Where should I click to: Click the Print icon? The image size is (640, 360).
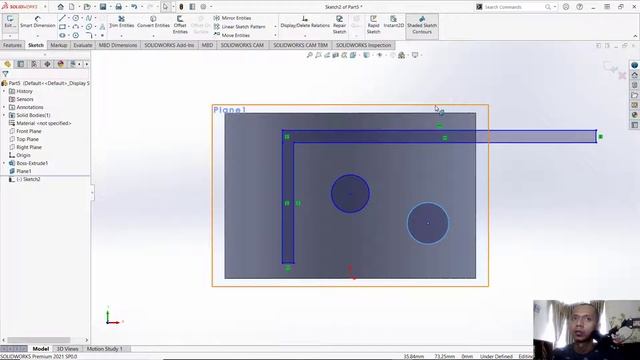point(118,7)
